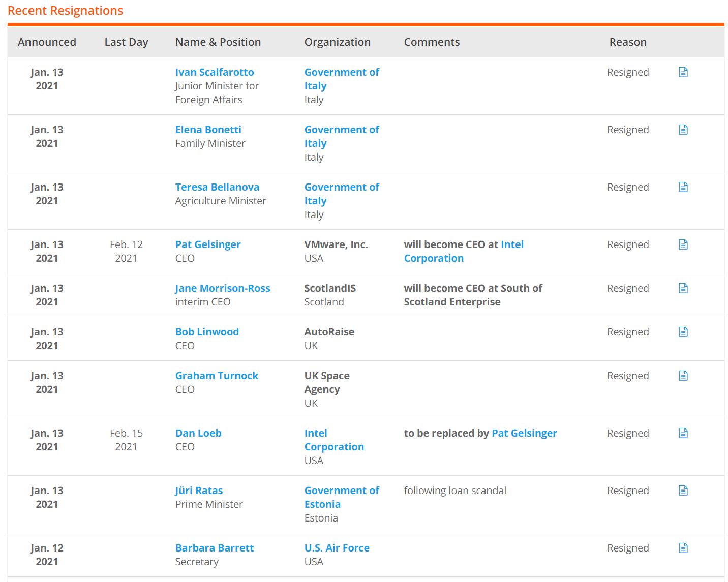Open Bob Linwood name link
The width and height of the screenshot is (728, 582).
(x=207, y=332)
